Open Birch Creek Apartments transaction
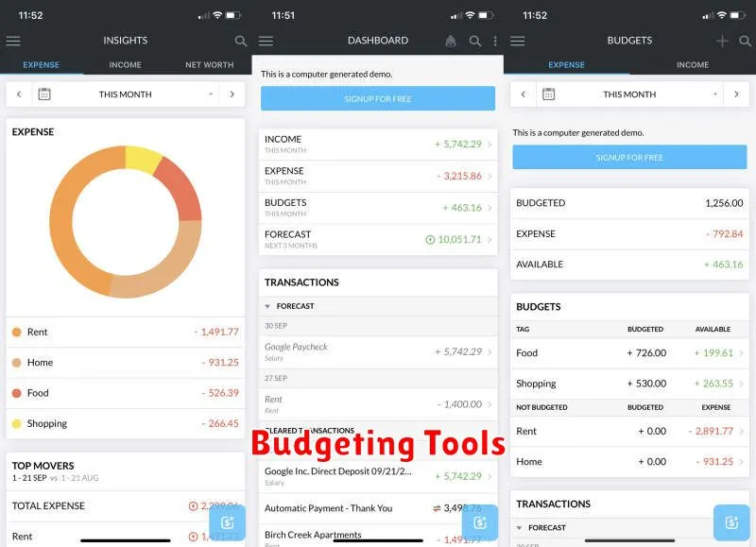The image size is (756, 547). click(378, 536)
